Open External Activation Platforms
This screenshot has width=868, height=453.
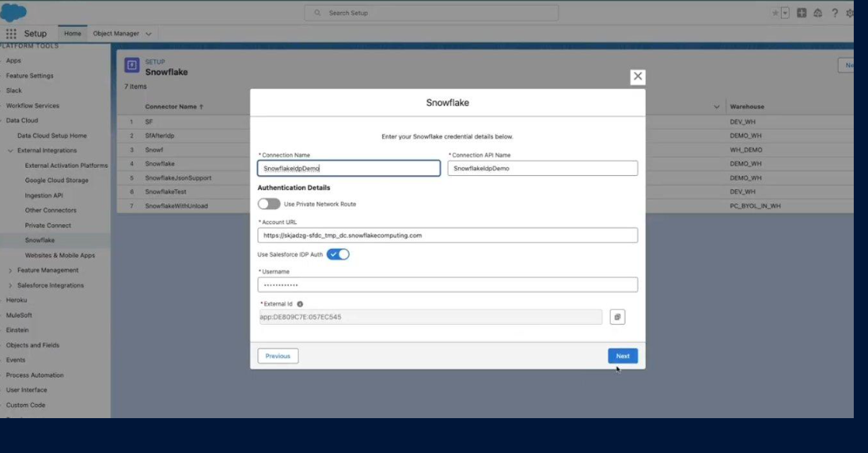click(66, 166)
